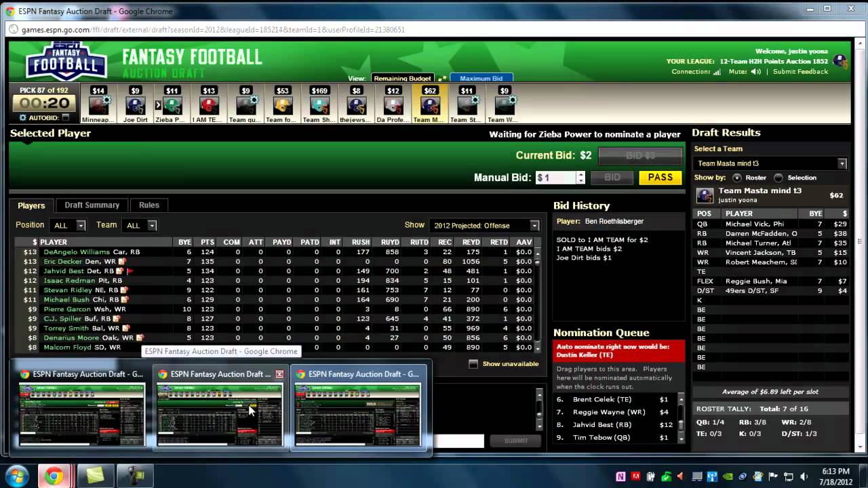Click the SUBMIT chat button
This screenshot has width=868, height=488.
[x=516, y=441]
